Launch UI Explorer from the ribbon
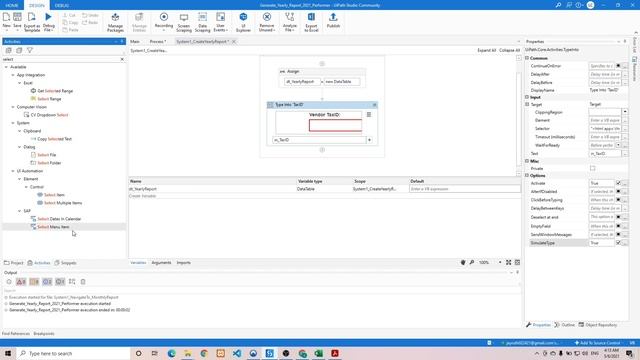This screenshot has height=360, width=640. click(x=243, y=22)
